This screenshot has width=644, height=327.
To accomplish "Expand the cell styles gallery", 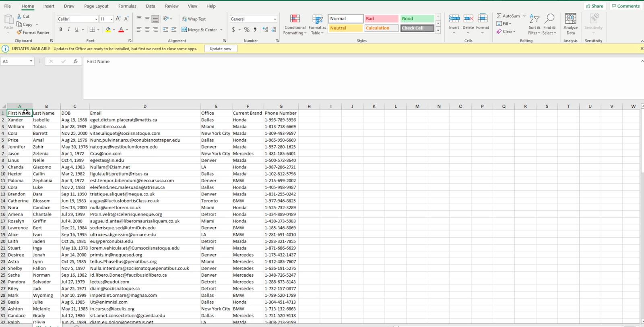I will (x=438, y=31).
